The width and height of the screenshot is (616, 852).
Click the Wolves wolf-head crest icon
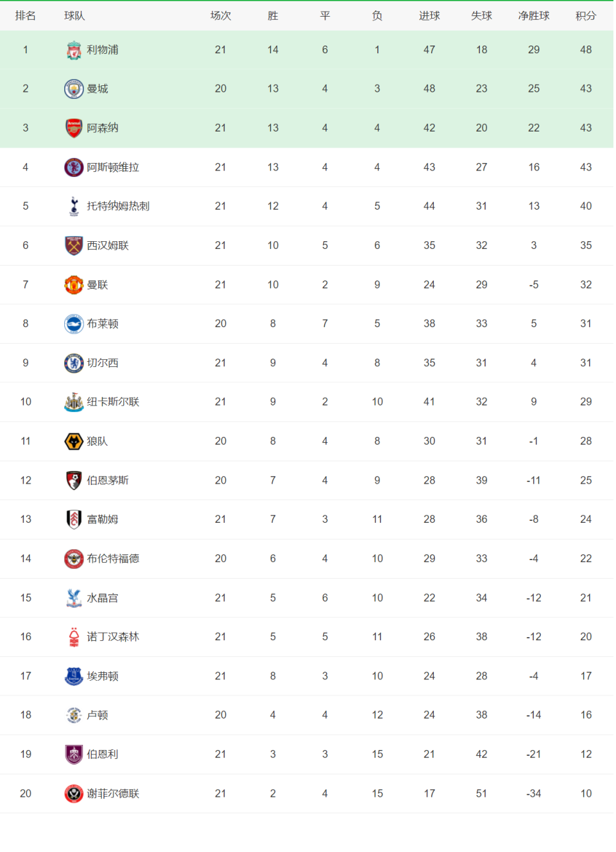pyautogui.click(x=74, y=441)
